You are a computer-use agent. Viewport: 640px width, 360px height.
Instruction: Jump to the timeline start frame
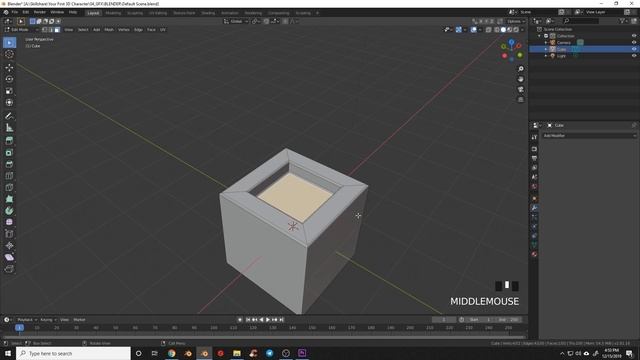(x=248, y=320)
